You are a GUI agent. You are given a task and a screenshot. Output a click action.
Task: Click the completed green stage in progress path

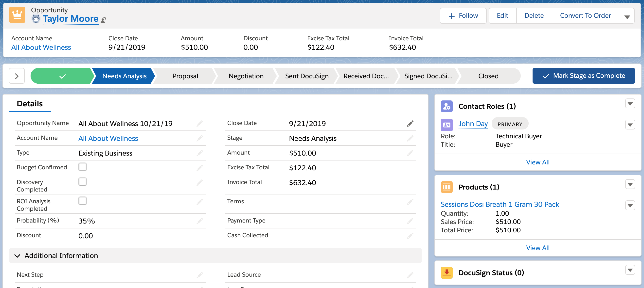click(62, 76)
